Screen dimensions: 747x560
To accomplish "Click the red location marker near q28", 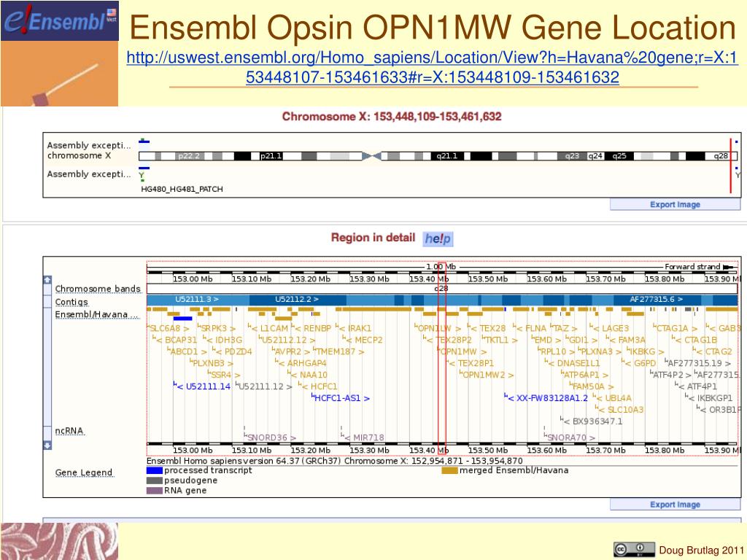I will pos(730,166).
